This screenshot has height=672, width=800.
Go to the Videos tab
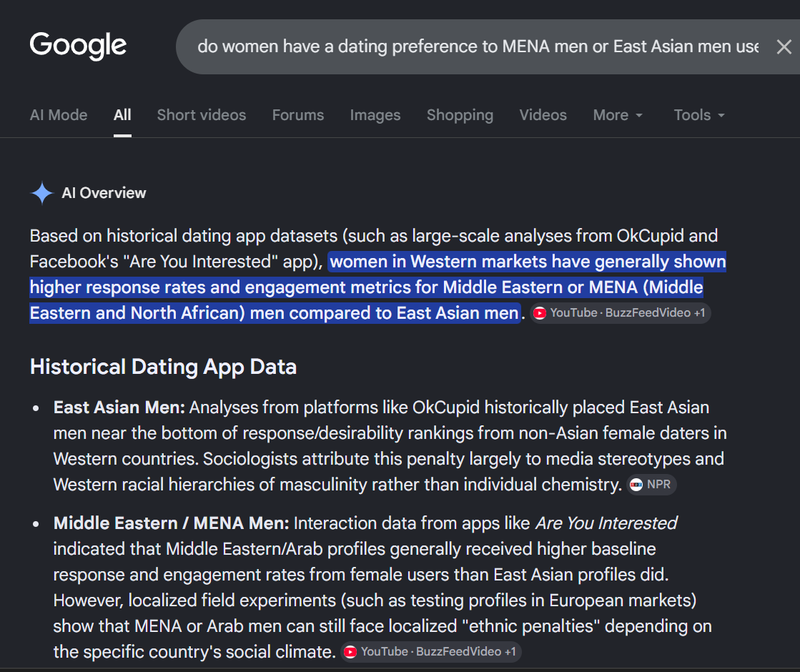[543, 115]
